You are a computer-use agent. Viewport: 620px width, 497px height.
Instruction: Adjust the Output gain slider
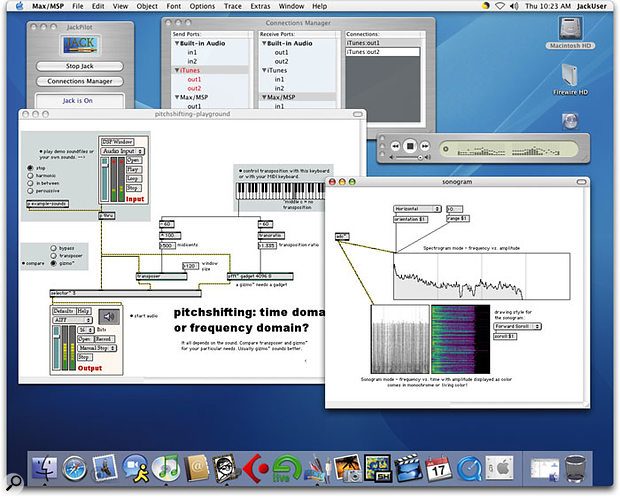[57, 348]
